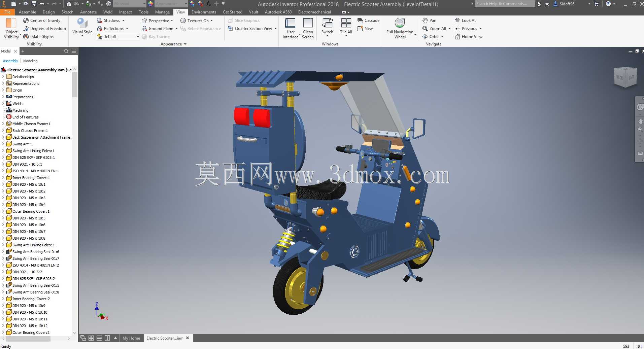Click the Switch windows button
This screenshot has height=349, width=644.
tap(327, 28)
